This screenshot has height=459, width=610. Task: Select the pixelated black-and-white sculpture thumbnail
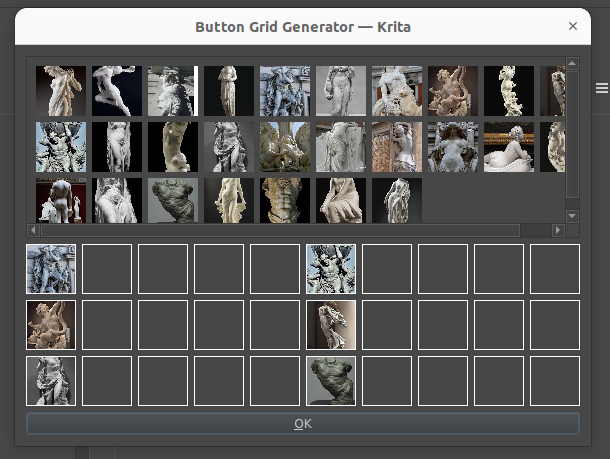[x=173, y=91]
